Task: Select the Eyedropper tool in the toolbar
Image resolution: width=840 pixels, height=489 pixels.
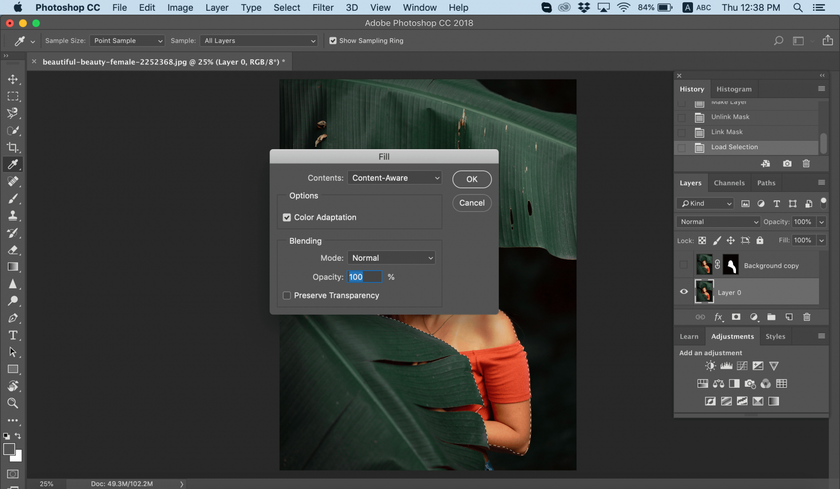Action: pos(13,164)
